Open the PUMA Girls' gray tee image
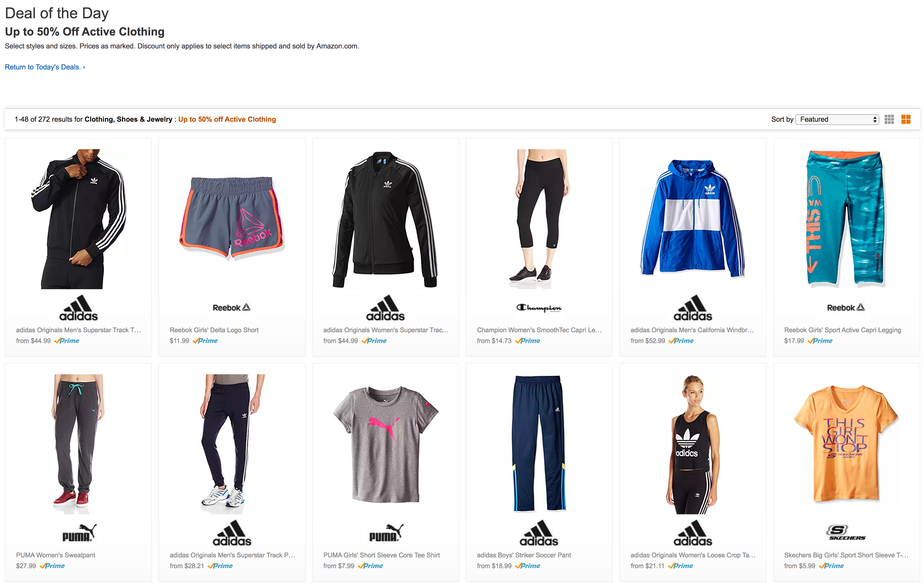924x587 pixels. pos(386,444)
